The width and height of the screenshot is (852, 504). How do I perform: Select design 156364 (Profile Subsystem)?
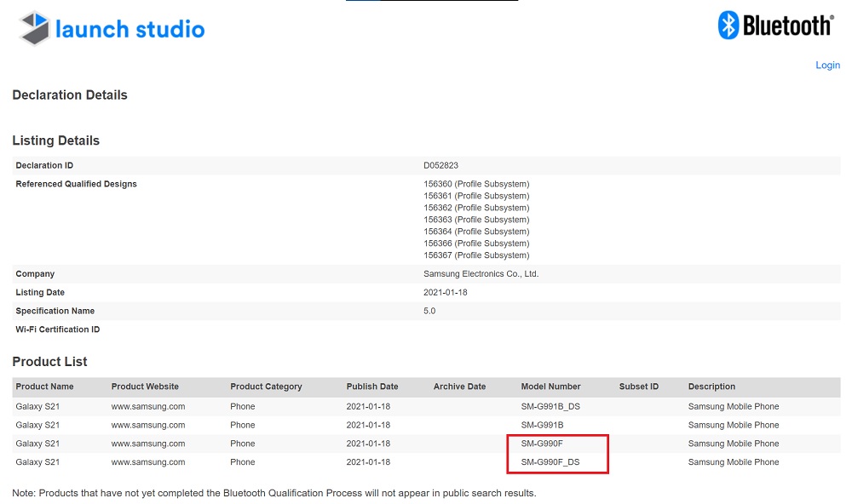[x=476, y=232]
